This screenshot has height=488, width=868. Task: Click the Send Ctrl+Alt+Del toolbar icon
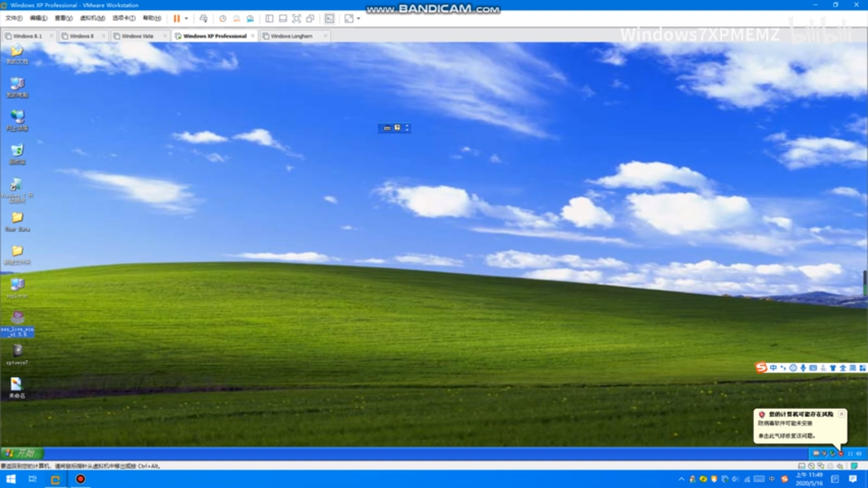pos(203,18)
